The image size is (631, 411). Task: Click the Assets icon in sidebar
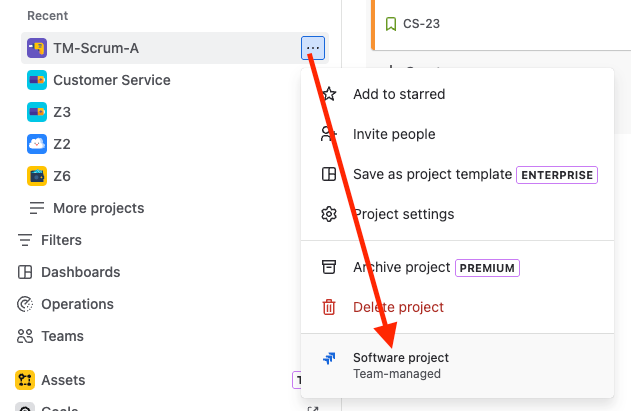pos(25,380)
